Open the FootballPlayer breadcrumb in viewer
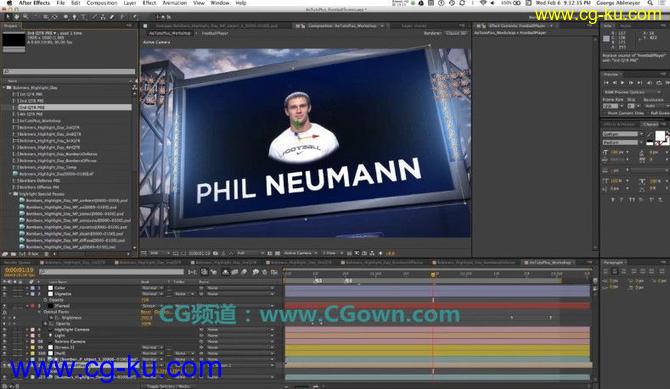This screenshot has height=389, width=670. pos(215,33)
